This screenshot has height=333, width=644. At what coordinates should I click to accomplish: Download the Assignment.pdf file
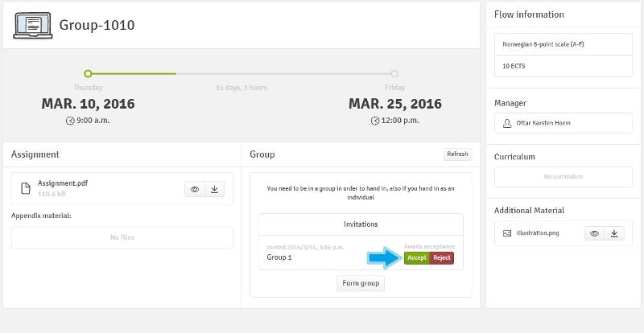click(x=215, y=189)
